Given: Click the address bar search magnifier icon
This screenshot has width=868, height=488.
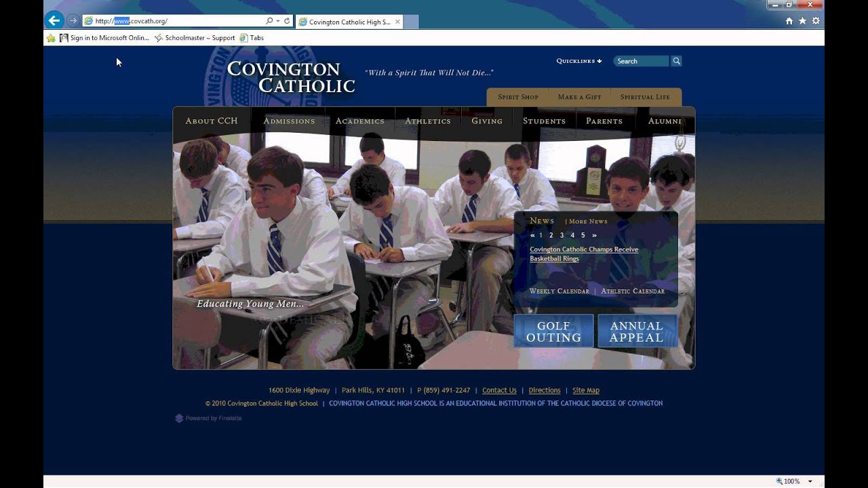Looking at the screenshot, I should (269, 21).
